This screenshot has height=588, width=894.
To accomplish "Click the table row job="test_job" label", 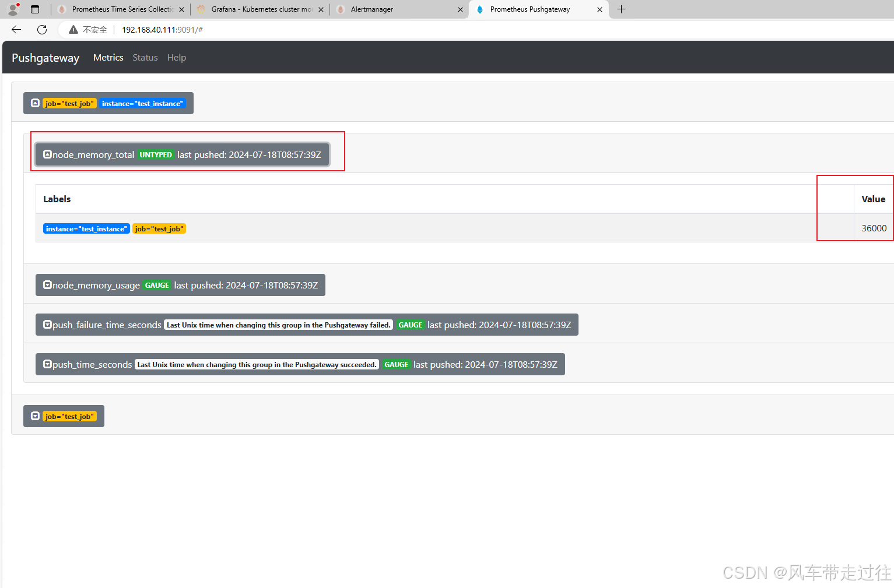I will (x=159, y=228).
